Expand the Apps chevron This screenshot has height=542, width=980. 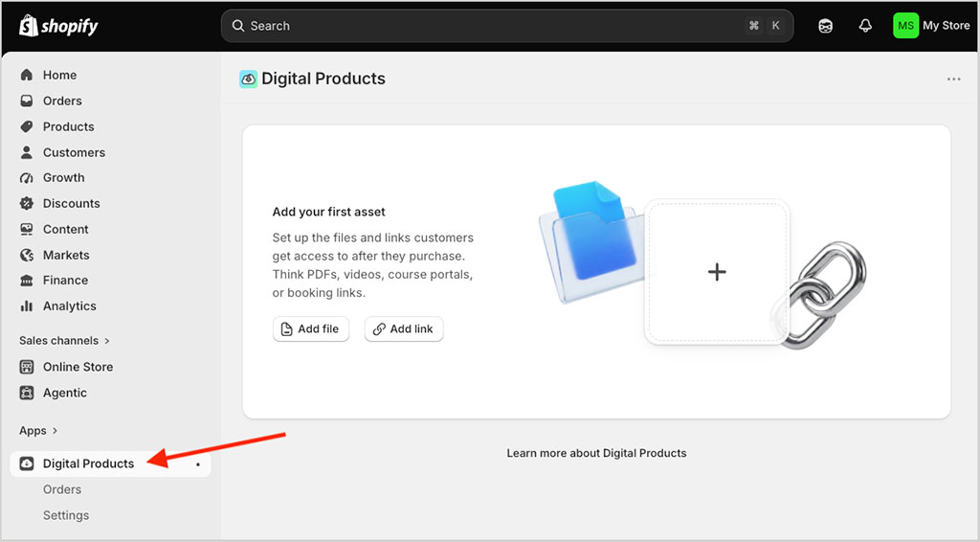pos(55,431)
